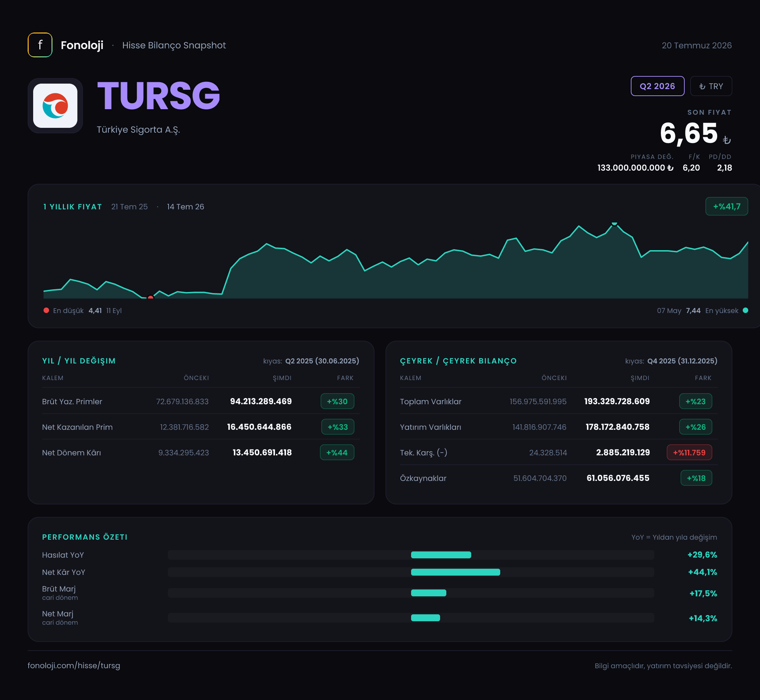The image size is (760, 700).
Task: Click the Net Kazanılan Prim row label
Action: tap(77, 427)
